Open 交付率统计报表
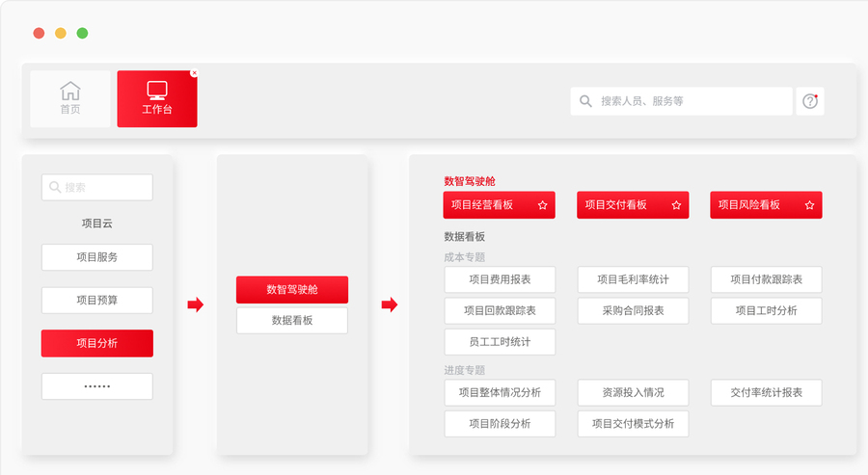The width and height of the screenshot is (868, 475). click(766, 392)
